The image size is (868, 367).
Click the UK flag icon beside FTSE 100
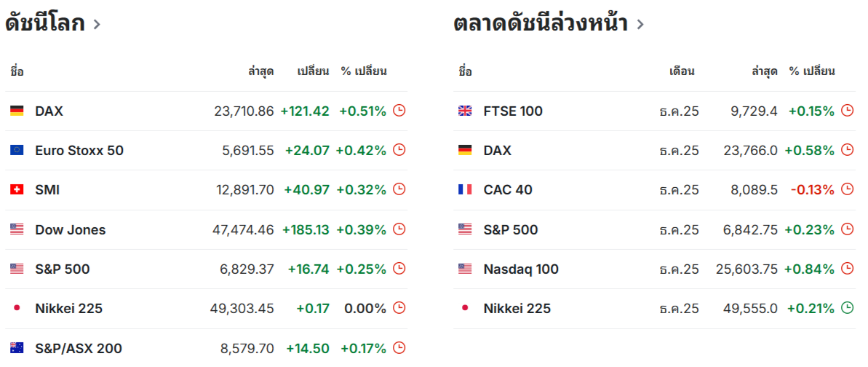click(x=465, y=111)
